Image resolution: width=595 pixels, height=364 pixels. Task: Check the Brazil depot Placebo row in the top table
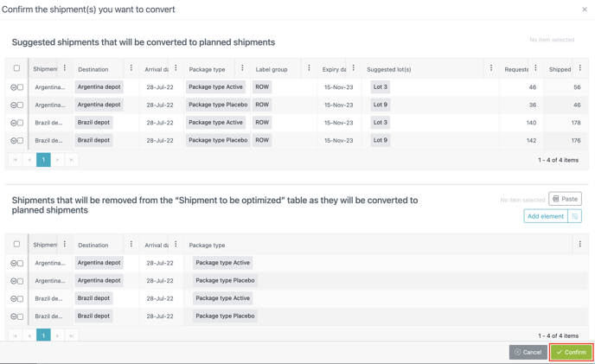click(21, 140)
